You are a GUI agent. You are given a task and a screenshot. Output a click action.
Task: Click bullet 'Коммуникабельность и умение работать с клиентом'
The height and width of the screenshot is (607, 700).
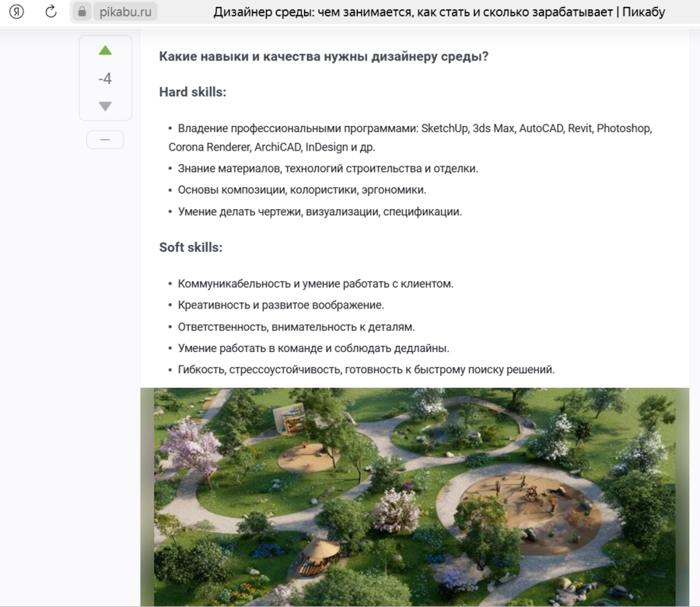tap(316, 284)
